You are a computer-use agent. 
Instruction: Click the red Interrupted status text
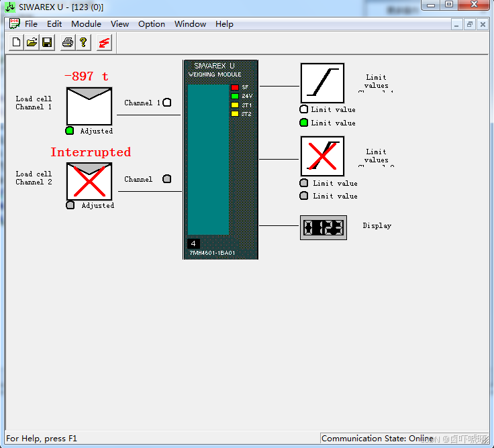[x=91, y=152]
